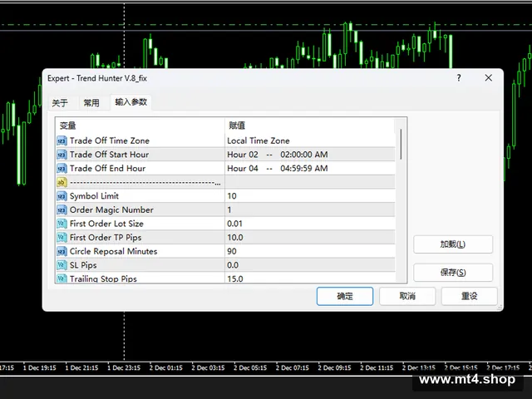Click the Circle Reposal Minutes row icon
The width and height of the screenshot is (532, 399).
62,251
